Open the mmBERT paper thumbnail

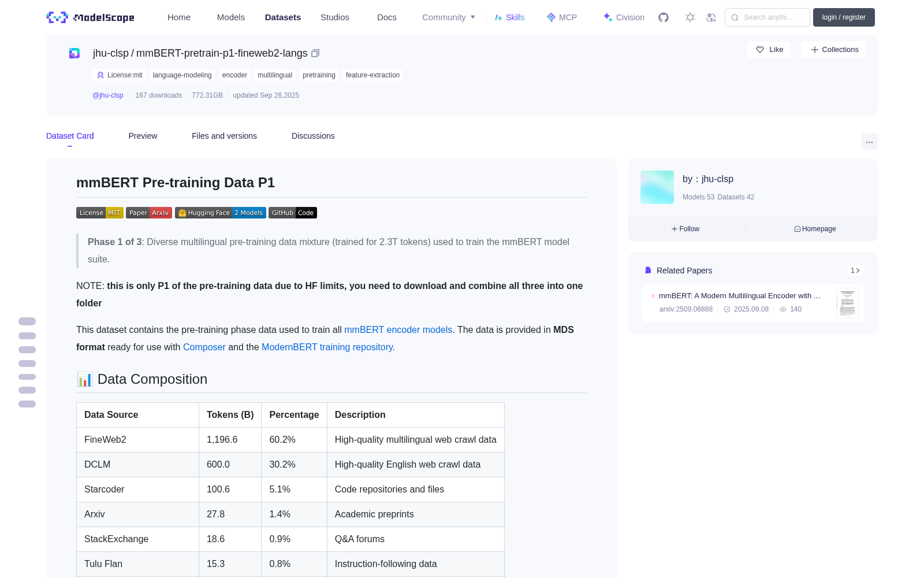[847, 303]
